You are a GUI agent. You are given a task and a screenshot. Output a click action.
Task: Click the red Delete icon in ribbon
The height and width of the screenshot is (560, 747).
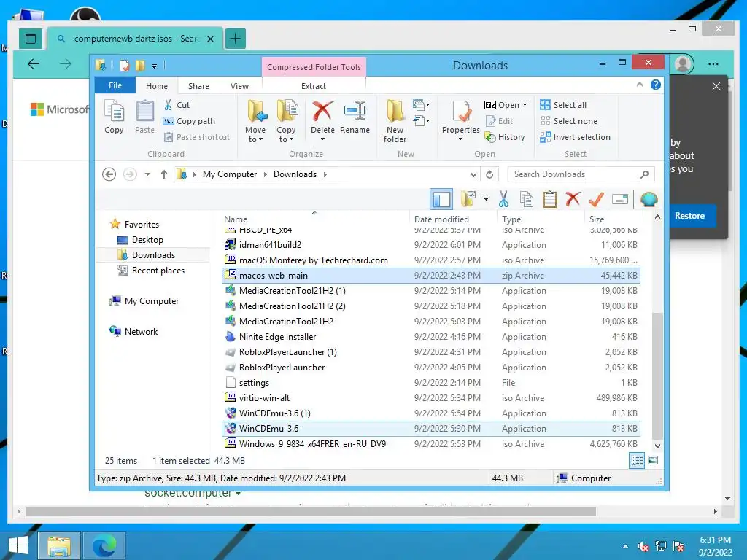point(322,112)
